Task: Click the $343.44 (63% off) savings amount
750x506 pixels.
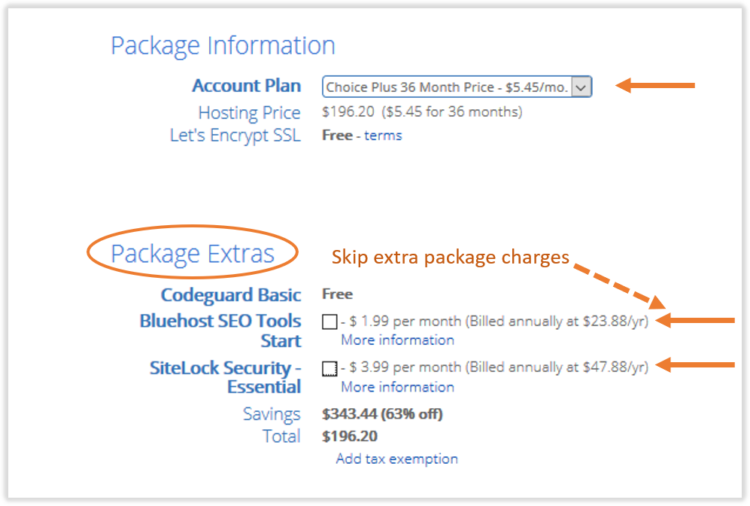Action: (x=382, y=414)
